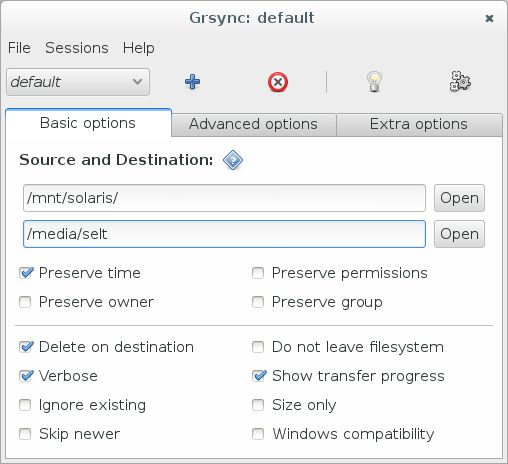
Task: Switch to Extra options tab
Action: click(419, 124)
